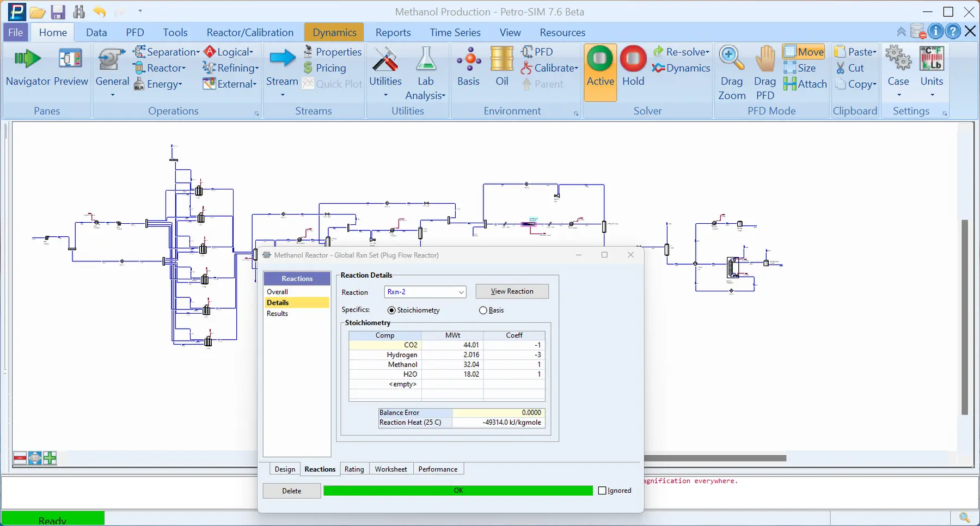Screen dimensions: 980x526
Task: Expand the Units settings dropdown
Action: [x=932, y=73]
